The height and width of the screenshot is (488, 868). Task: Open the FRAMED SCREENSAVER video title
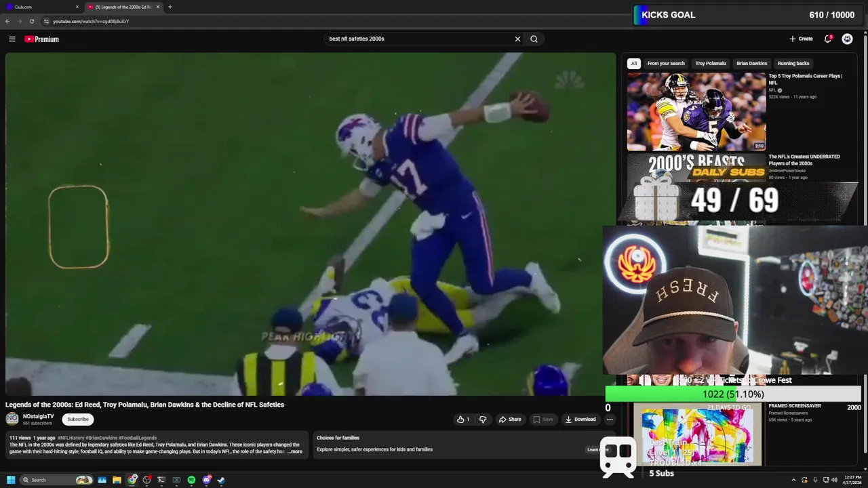(795, 406)
